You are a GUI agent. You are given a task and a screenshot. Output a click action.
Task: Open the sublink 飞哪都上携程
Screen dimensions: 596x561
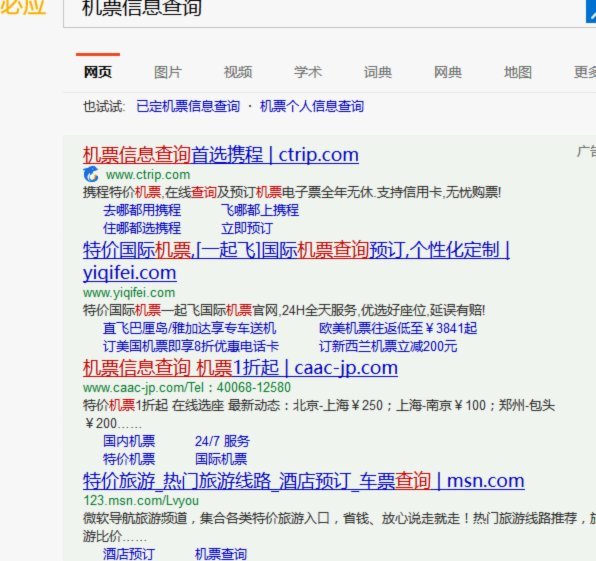click(x=260, y=210)
